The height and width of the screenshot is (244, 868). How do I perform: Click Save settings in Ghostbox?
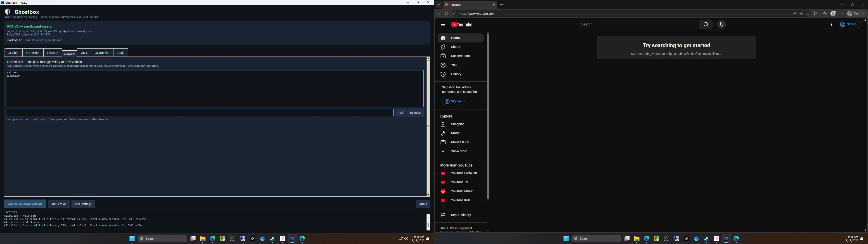83,204
